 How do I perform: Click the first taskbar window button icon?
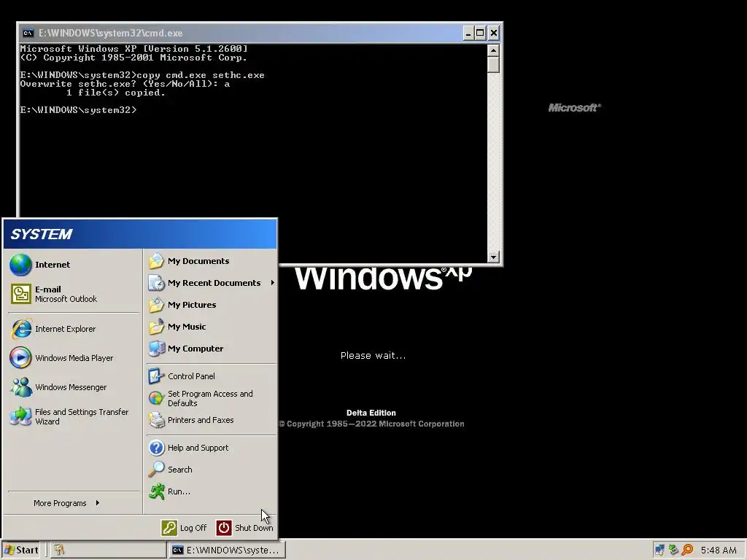pos(59,550)
